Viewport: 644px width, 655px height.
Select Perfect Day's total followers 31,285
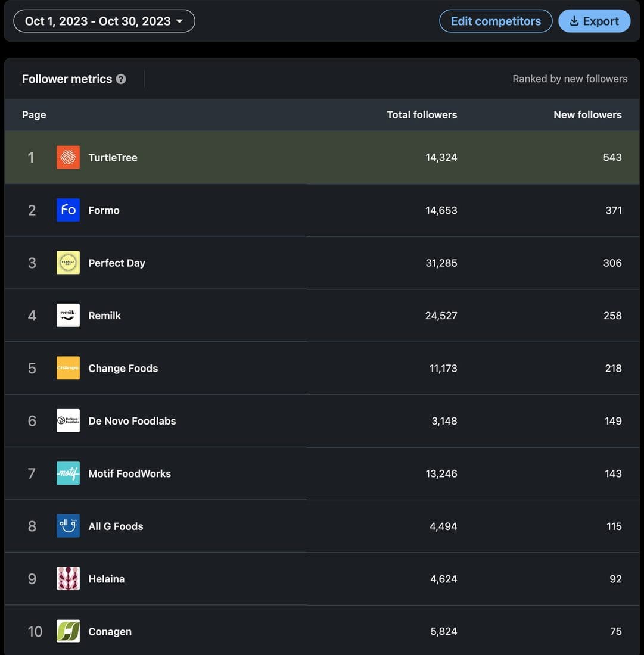441,263
